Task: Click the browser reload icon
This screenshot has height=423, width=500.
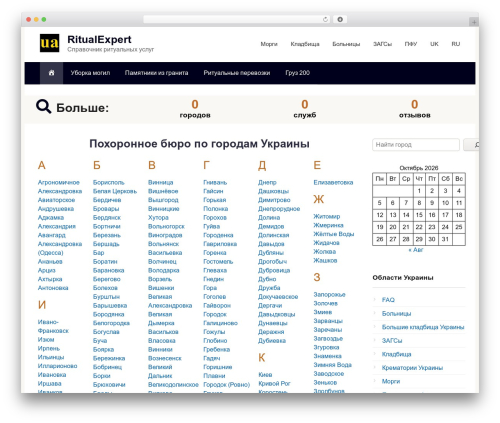Action: click(325, 20)
